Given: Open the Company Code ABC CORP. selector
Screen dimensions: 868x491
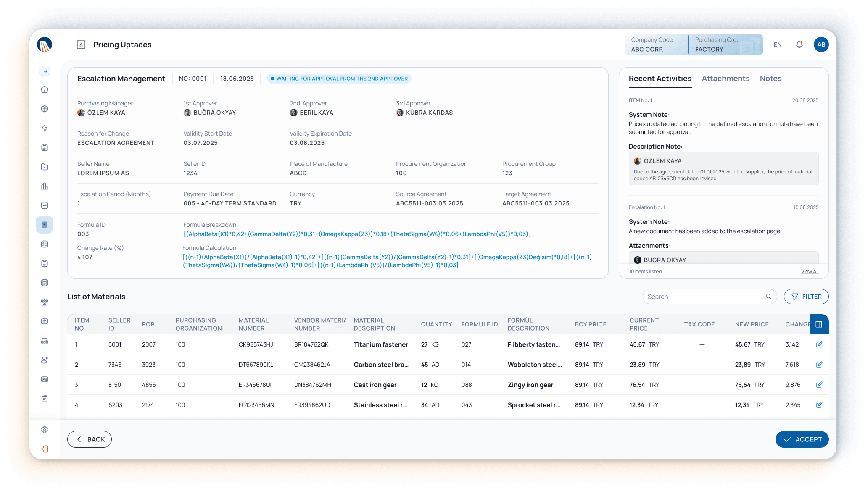Looking at the screenshot, I should (x=656, y=45).
